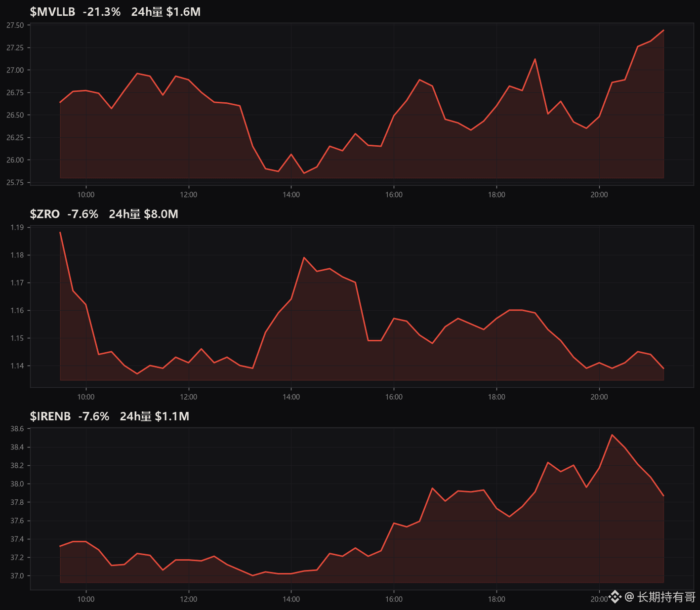Click the 38.2 price axis label
Image resolution: width=700 pixels, height=610 pixels.
point(17,466)
